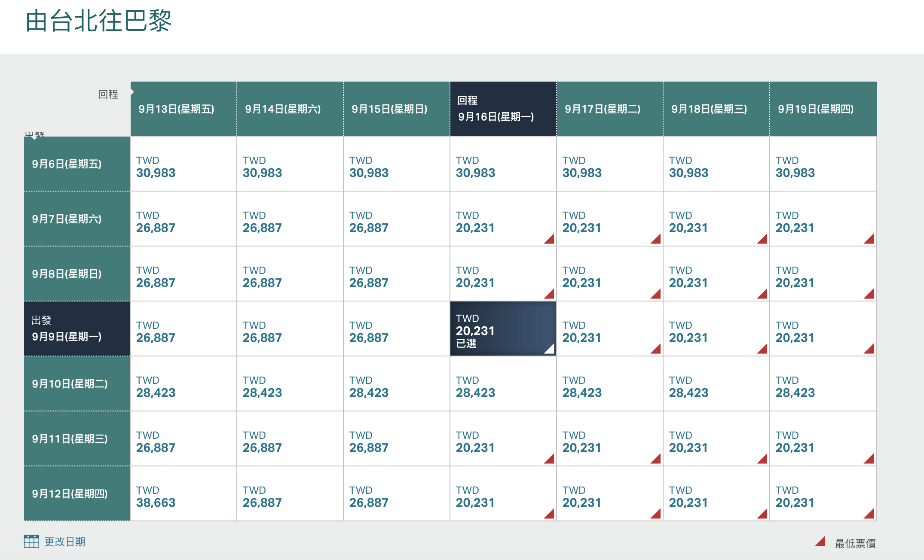
Task: Pick 9月6日 departure with 9月16日 return fare
Action: coord(503,164)
